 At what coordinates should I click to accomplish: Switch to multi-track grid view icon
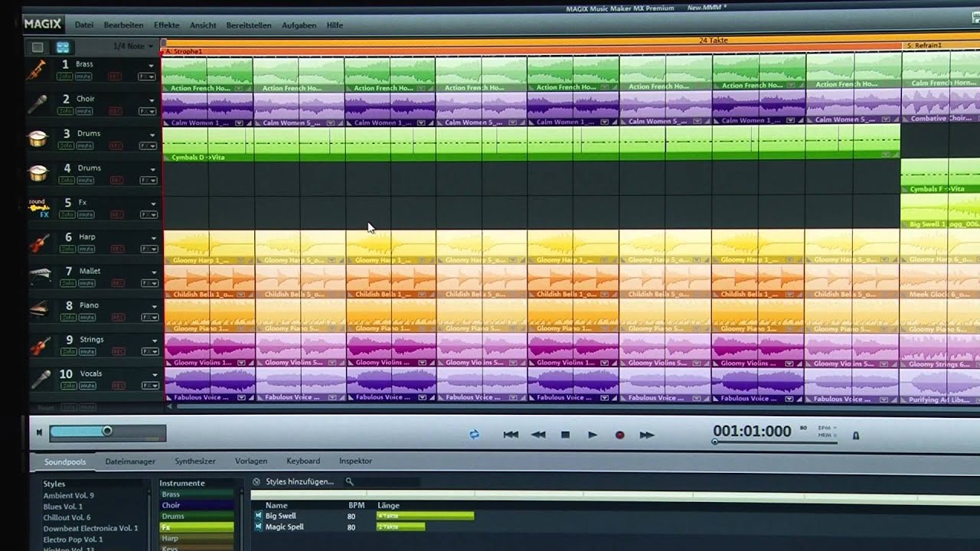[x=63, y=47]
